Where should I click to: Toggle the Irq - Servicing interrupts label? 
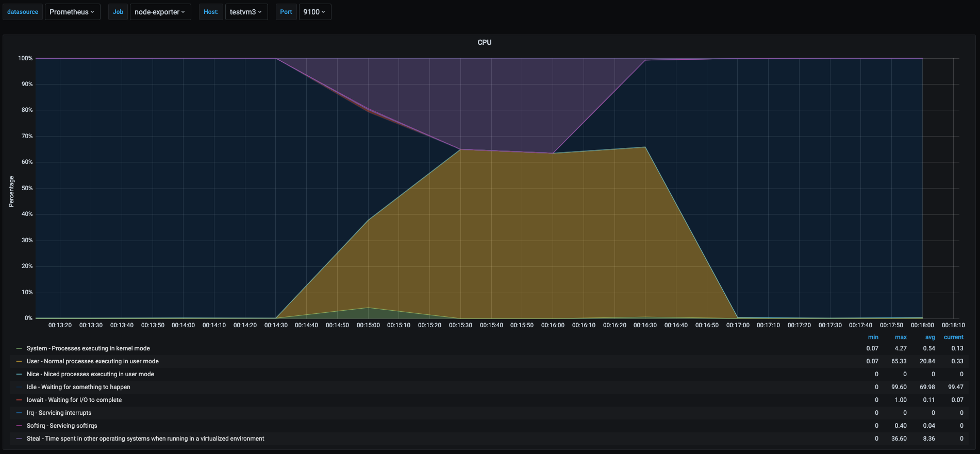click(59, 413)
